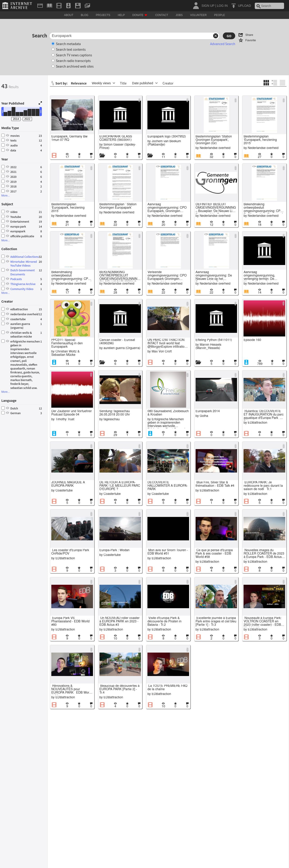Open Weekly views sort dropdown

[x=103, y=83]
